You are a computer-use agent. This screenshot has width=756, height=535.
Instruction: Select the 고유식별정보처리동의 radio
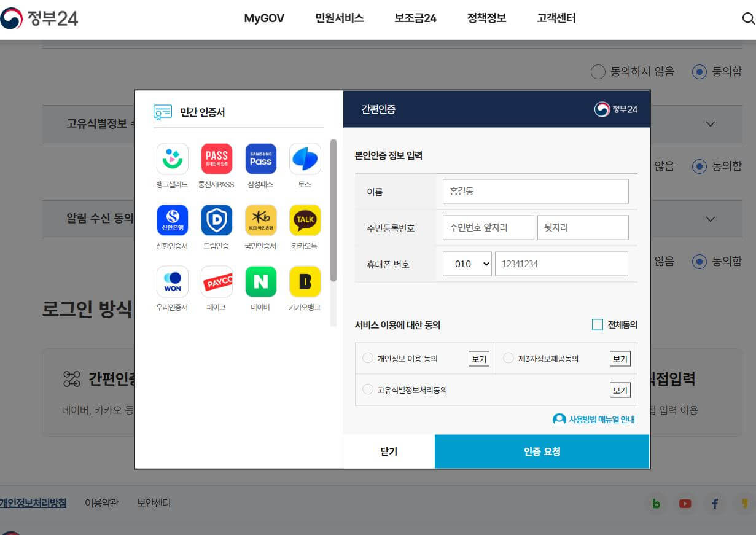coord(368,389)
